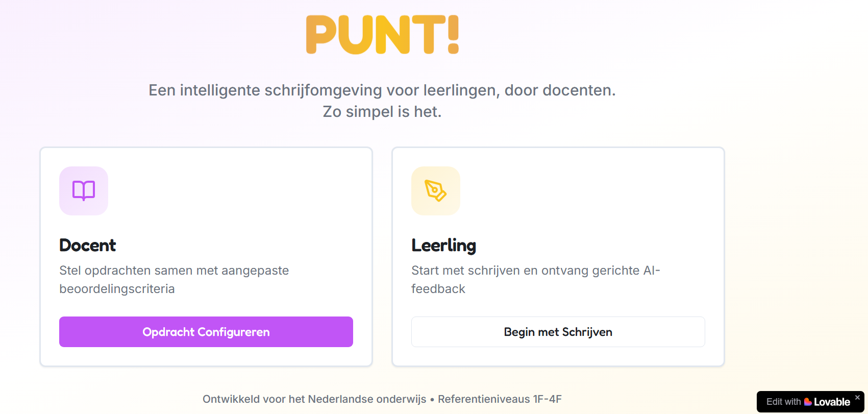Click the Lovable heart logo icon
This screenshot has height=414, width=868.
pyautogui.click(x=808, y=402)
